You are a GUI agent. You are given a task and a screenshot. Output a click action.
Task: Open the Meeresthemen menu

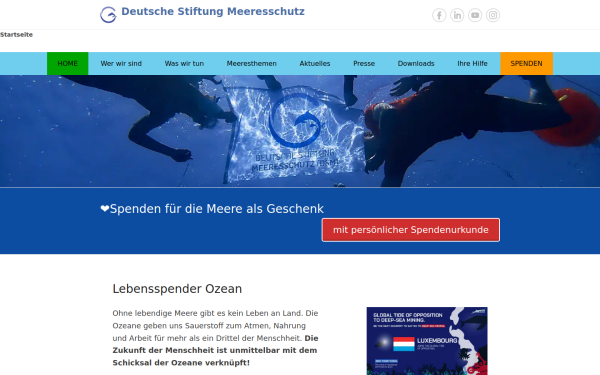tap(251, 64)
